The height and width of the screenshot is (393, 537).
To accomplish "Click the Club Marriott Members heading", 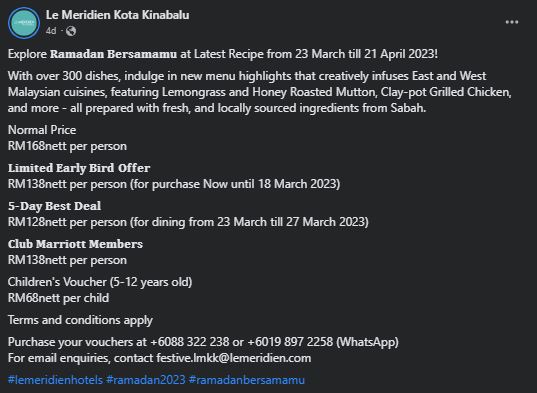I will click(75, 244).
